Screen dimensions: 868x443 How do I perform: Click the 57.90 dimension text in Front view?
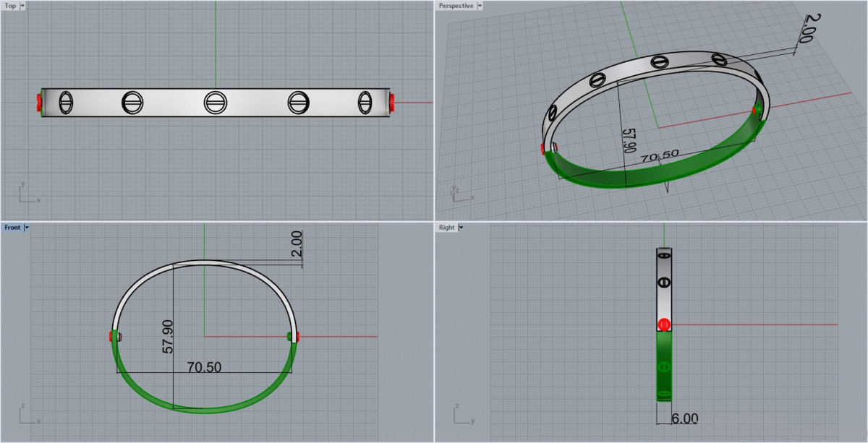click(167, 337)
